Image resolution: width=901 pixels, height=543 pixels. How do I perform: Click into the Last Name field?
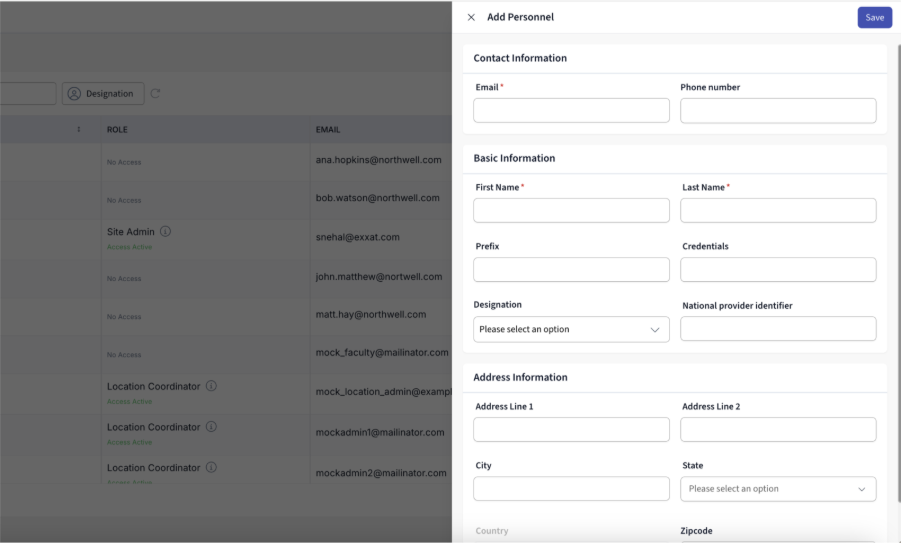click(x=778, y=210)
